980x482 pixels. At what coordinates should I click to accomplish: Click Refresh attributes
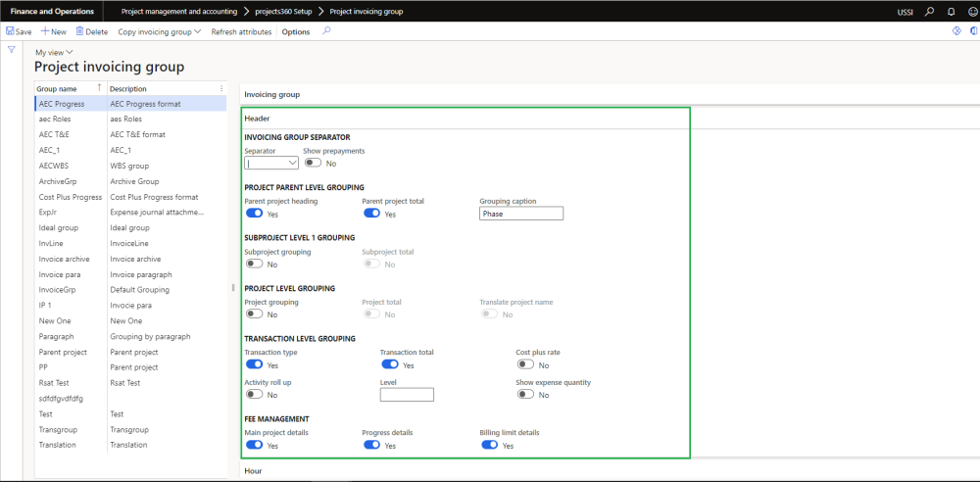coord(241,31)
